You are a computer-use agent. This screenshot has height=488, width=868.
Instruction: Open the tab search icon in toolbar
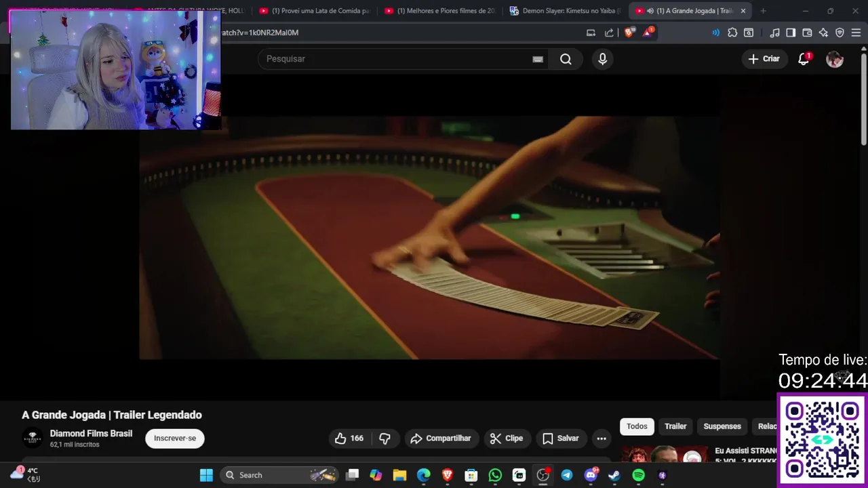pos(749,33)
